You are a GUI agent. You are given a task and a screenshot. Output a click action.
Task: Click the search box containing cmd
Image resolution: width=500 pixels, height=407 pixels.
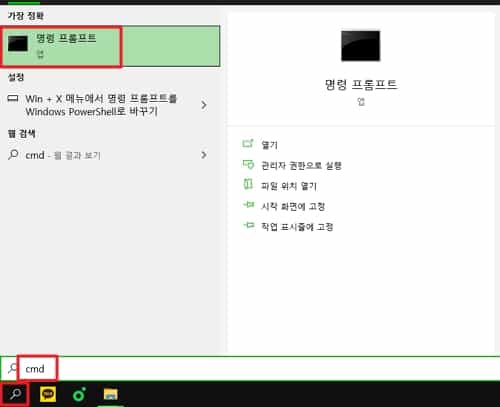coord(250,368)
